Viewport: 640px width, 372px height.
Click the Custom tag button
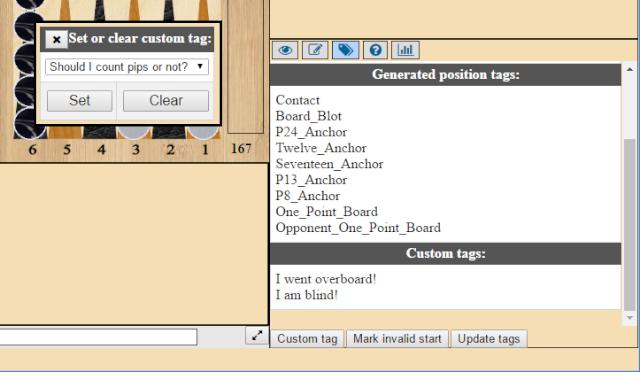[x=307, y=339]
